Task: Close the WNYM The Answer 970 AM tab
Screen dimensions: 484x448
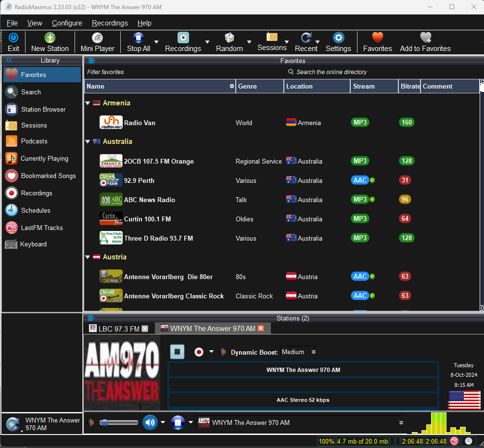Action: [x=261, y=328]
